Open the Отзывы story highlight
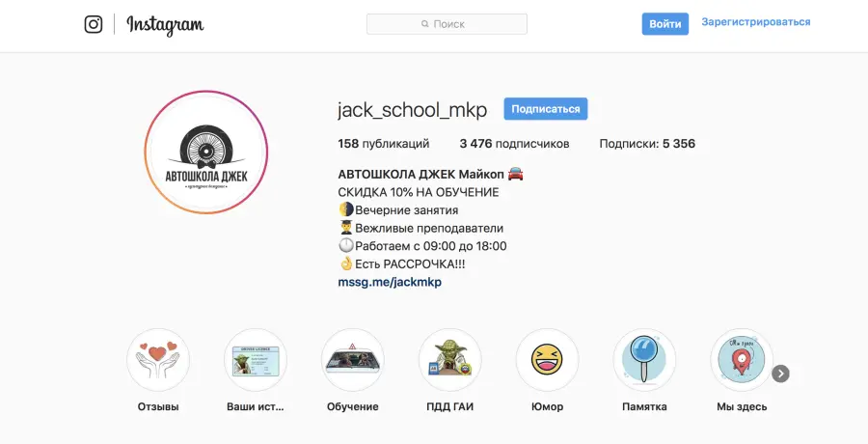The image size is (868, 444). point(158,360)
